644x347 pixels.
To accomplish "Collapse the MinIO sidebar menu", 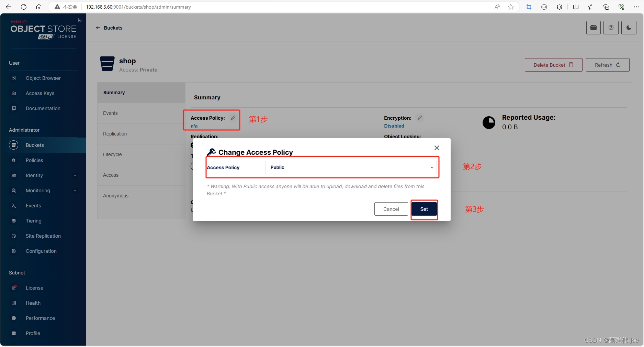I will 80,20.
